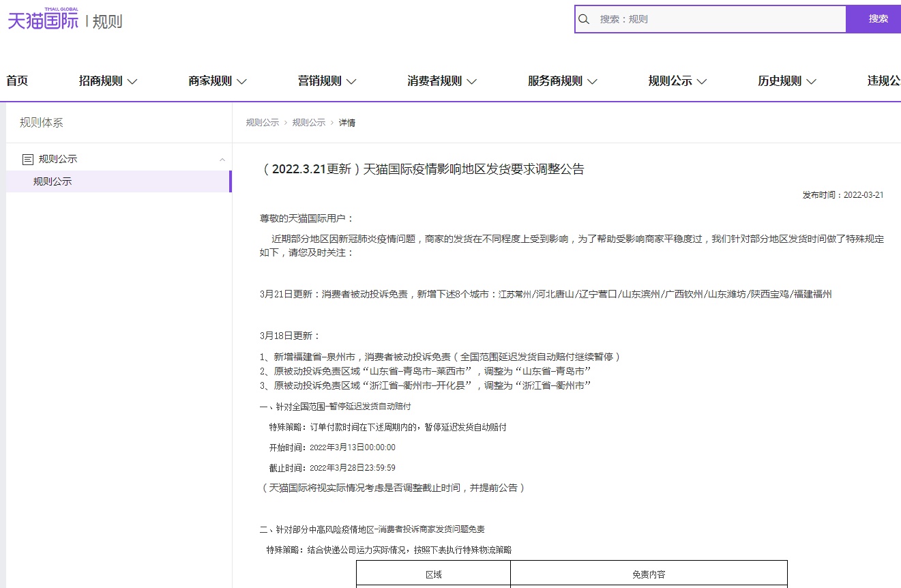Click the document icon beside 规则公示

coord(28,159)
